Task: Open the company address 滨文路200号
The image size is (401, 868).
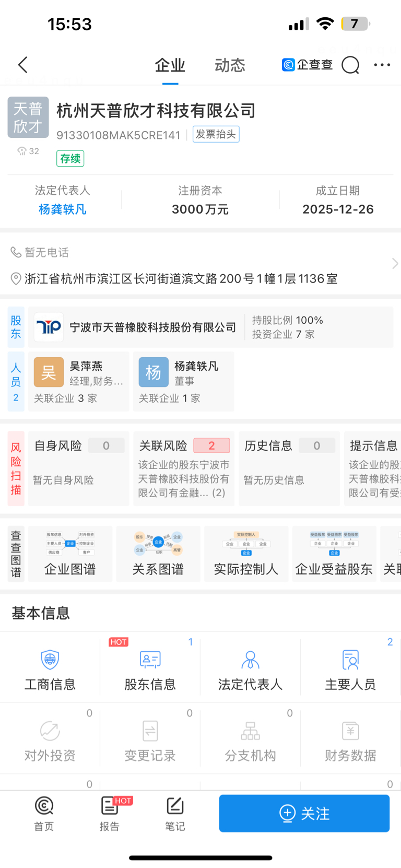Action: click(181, 279)
